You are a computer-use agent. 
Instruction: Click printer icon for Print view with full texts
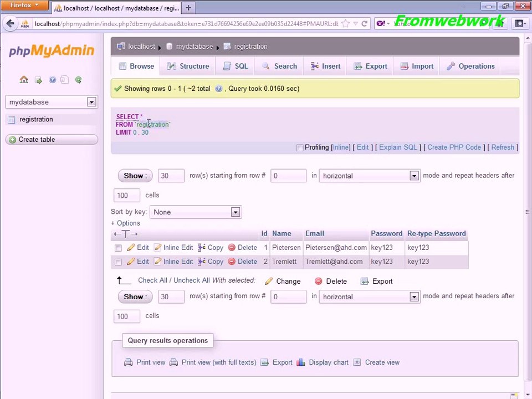point(173,362)
